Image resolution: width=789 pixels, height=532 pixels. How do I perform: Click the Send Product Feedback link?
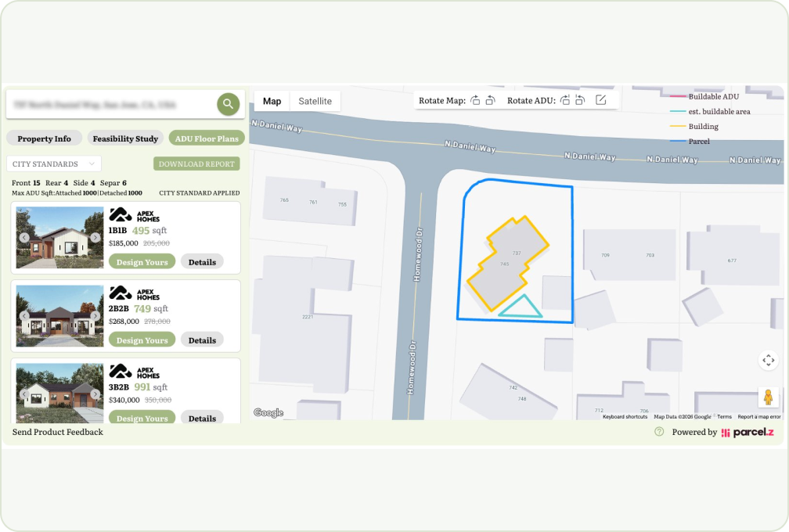(56, 431)
